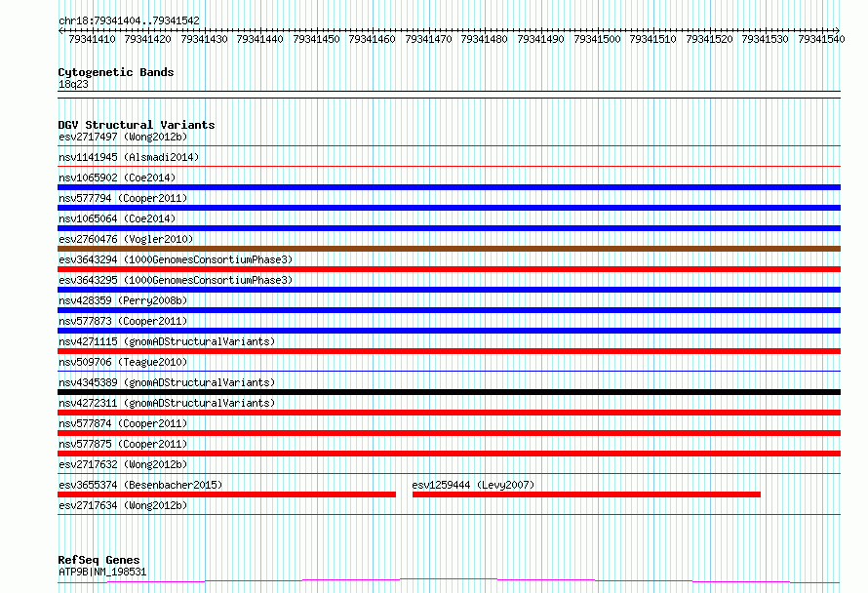Click the nsv577794 (Cooper2011) blue bar

[x=449, y=208]
